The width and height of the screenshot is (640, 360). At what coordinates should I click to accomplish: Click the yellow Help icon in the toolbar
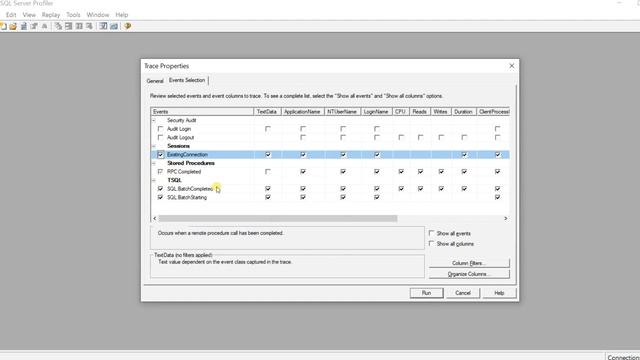coord(128,26)
